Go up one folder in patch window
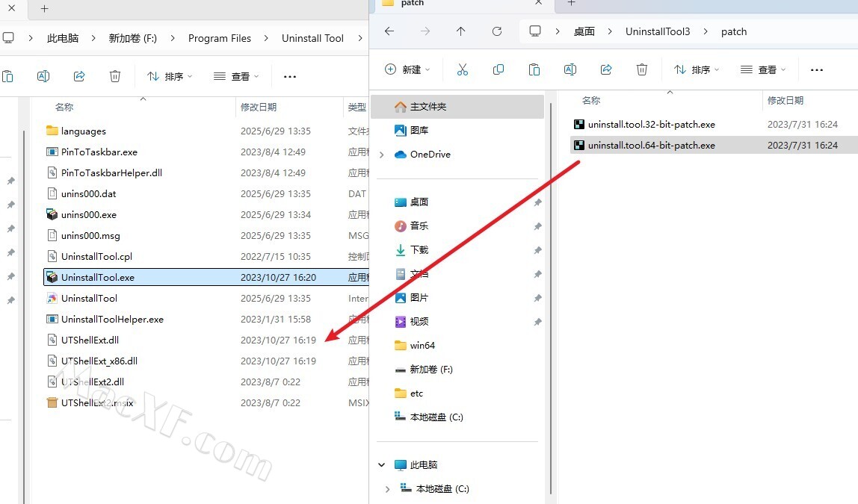The width and height of the screenshot is (858, 504). tap(460, 31)
